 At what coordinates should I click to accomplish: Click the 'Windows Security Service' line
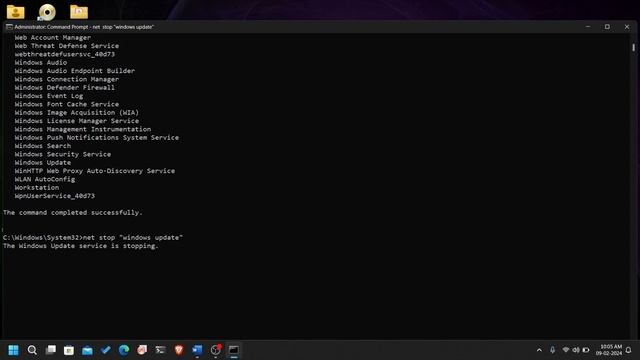pos(63,154)
